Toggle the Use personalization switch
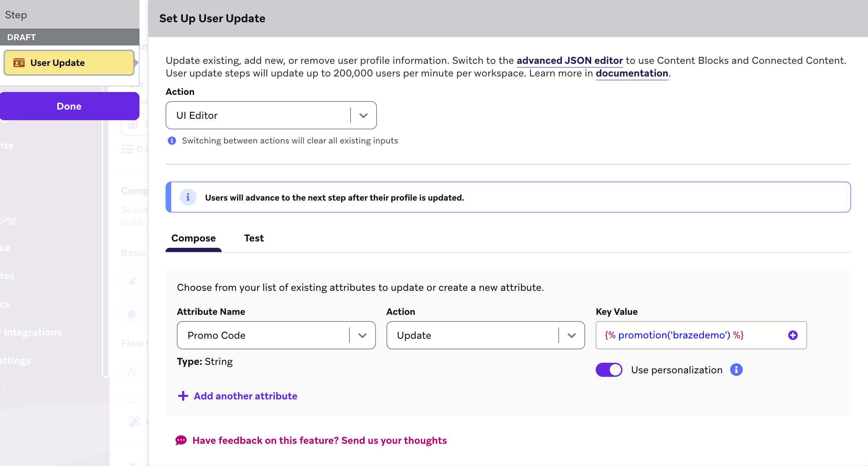This screenshot has height=466, width=868. click(x=609, y=370)
